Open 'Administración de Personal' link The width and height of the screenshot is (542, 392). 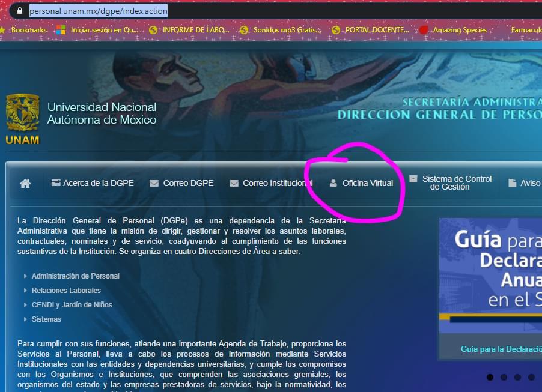click(75, 276)
